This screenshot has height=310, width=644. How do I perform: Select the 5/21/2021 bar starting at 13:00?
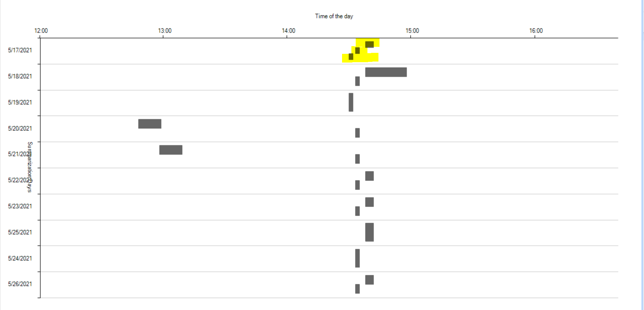pos(171,150)
